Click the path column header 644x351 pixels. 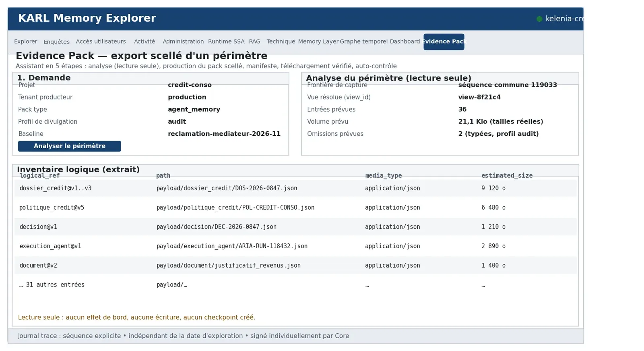[163, 176]
